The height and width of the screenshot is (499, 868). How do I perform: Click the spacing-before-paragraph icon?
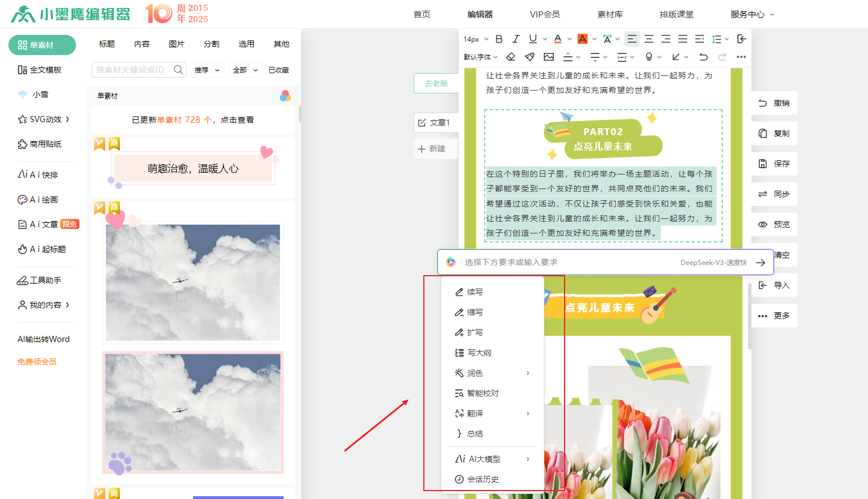(x=568, y=57)
